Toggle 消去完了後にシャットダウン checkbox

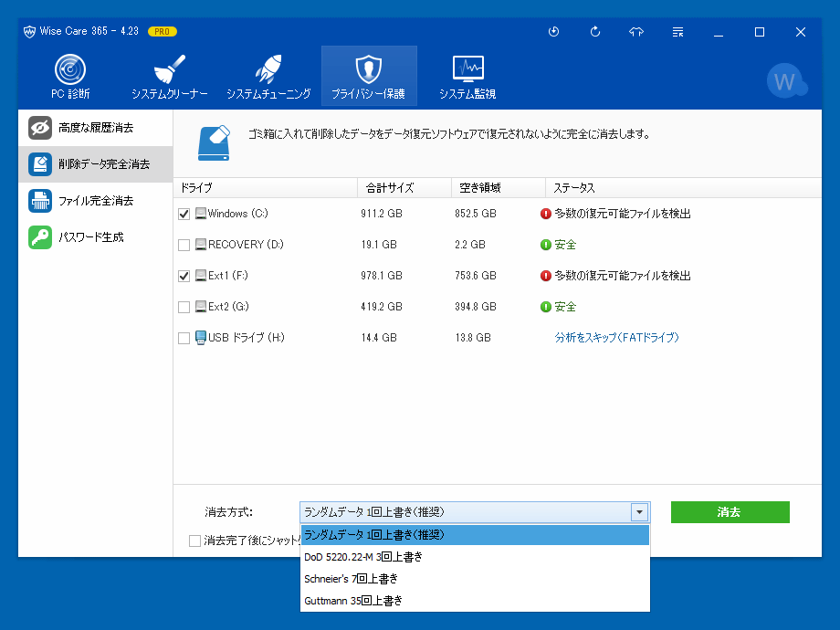click(x=194, y=541)
